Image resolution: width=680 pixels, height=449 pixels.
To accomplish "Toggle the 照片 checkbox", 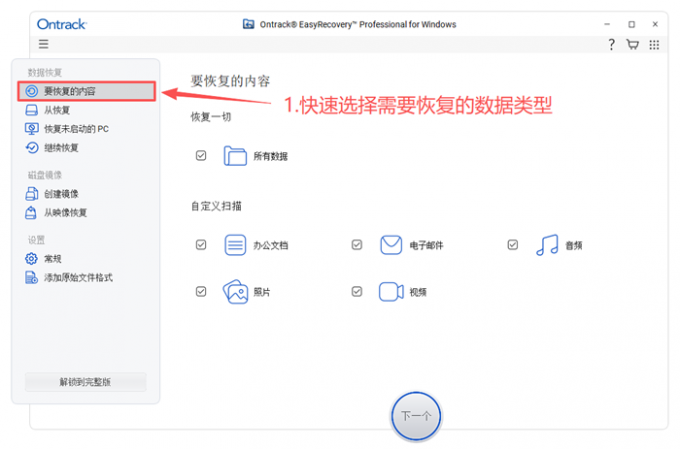I will [201, 291].
